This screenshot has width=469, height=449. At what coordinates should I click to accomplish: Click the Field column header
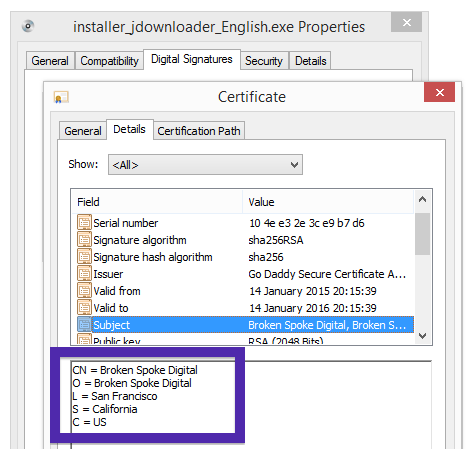157,202
